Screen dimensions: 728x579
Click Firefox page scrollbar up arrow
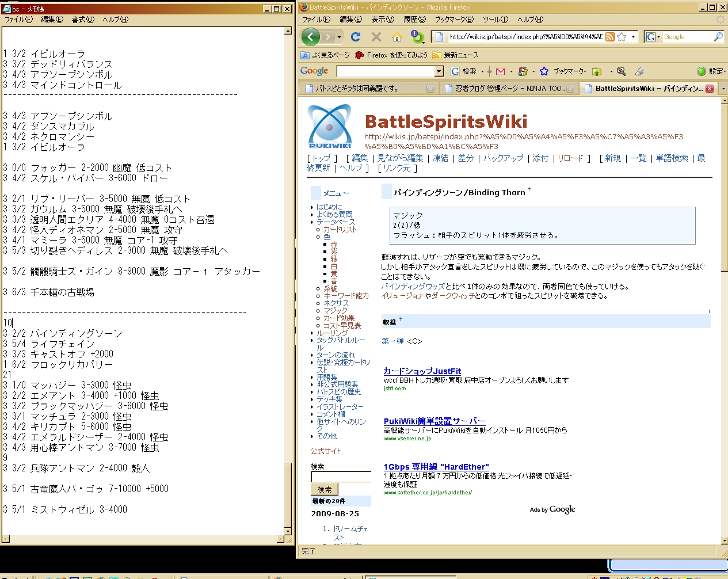pyautogui.click(x=724, y=102)
